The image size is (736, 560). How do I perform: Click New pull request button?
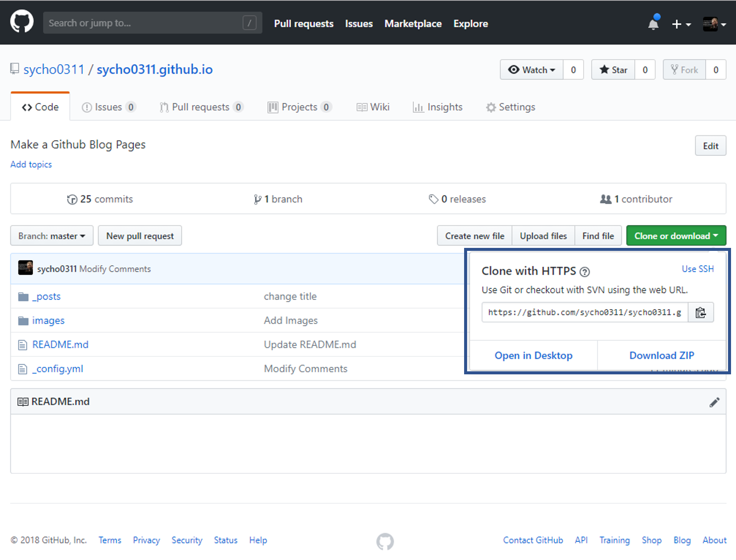tap(140, 236)
